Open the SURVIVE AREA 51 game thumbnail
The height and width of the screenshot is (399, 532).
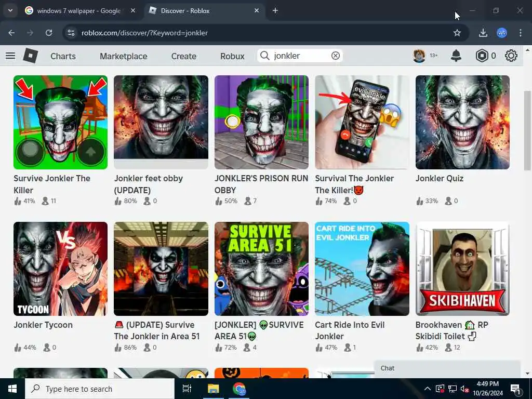(262, 269)
